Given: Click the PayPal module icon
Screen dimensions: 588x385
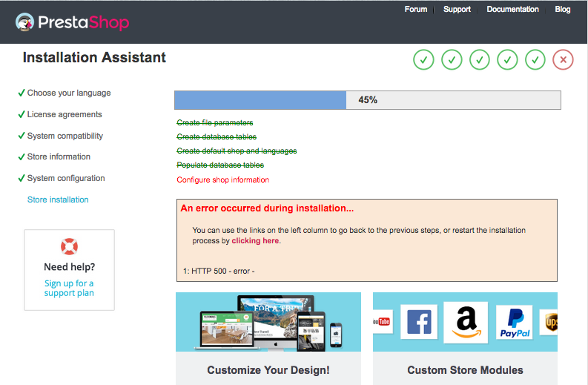Looking at the screenshot, I should [515, 322].
